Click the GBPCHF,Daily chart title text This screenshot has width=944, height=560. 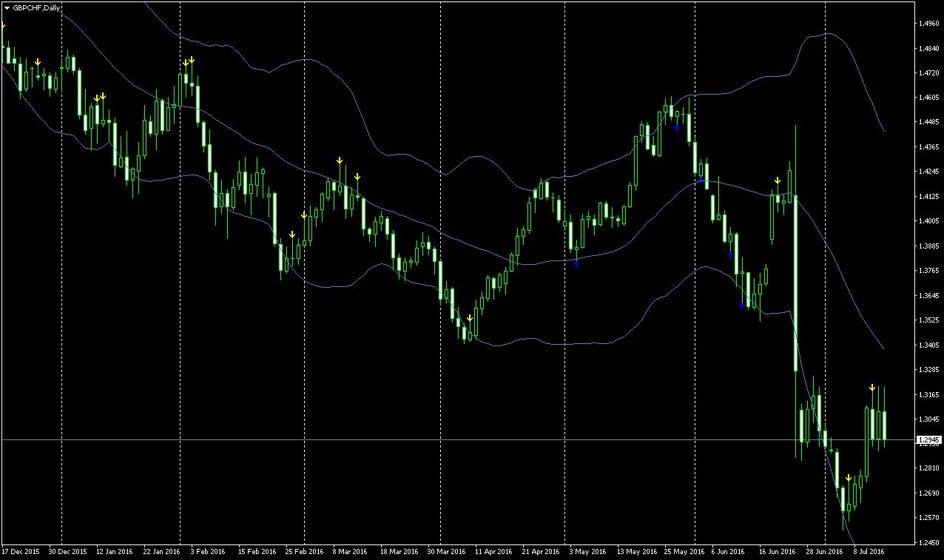[37, 7]
